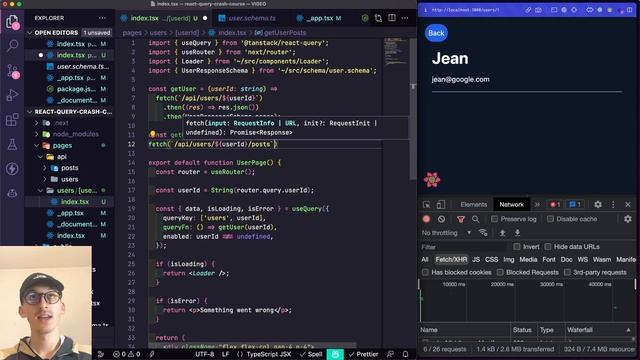Clear the network log

(441, 219)
